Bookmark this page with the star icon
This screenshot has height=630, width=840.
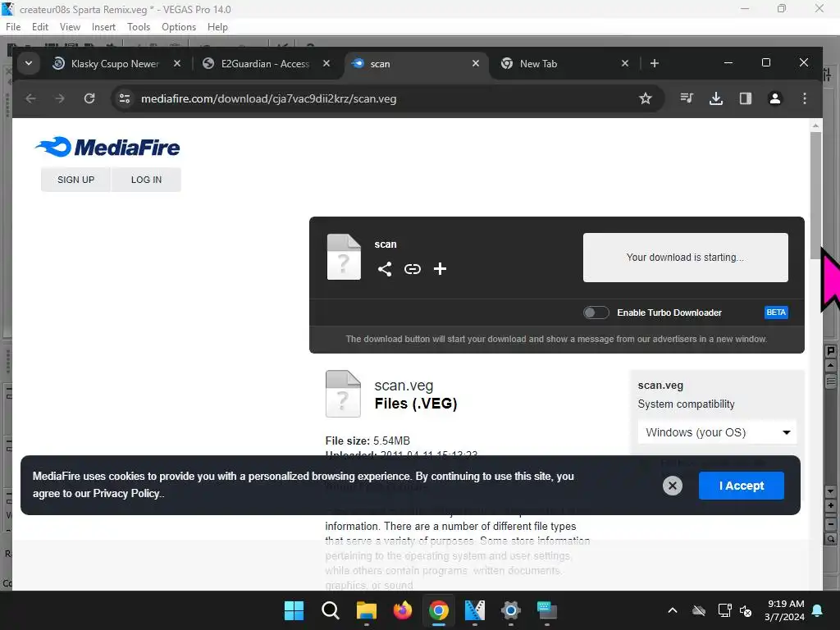[x=646, y=98]
